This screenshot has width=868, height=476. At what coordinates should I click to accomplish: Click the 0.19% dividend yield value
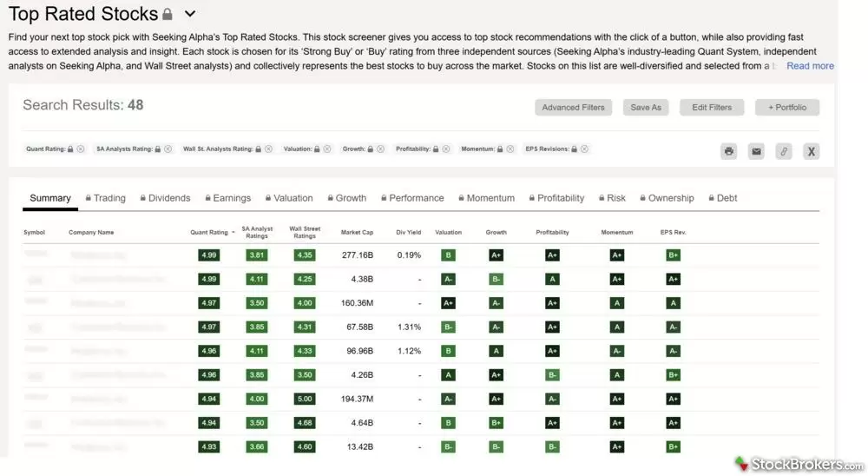pos(409,255)
